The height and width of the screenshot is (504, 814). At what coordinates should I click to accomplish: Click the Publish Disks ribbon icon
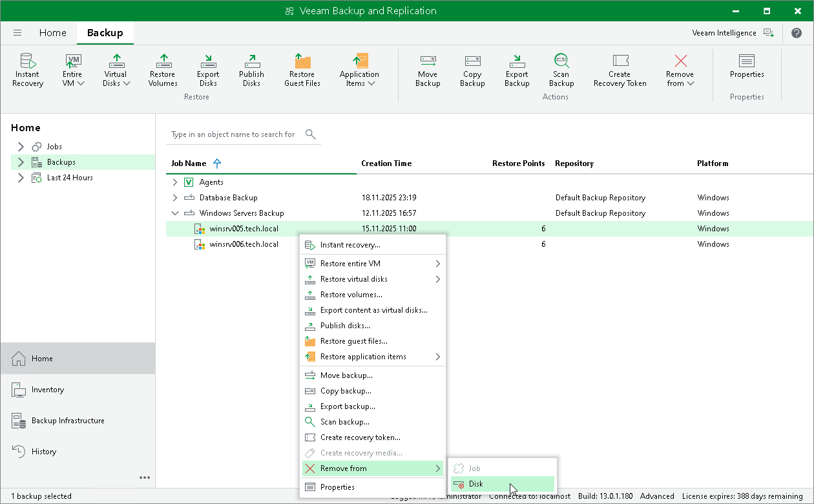251,70
